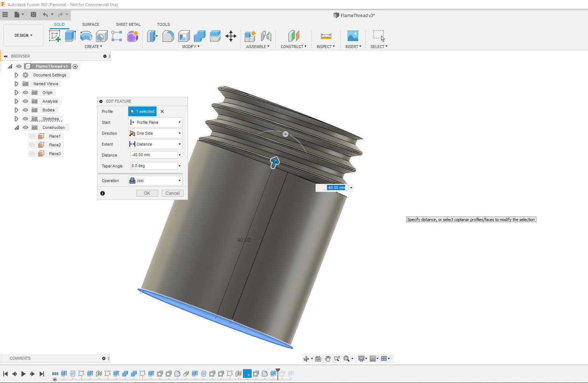Image resolution: width=588 pixels, height=383 pixels.
Task: Click the Save icon in title toolbar
Action: (33, 15)
